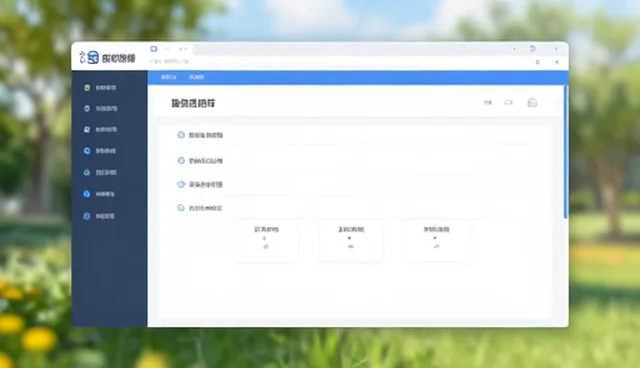Click the camera-like icon in page header

[x=509, y=102]
